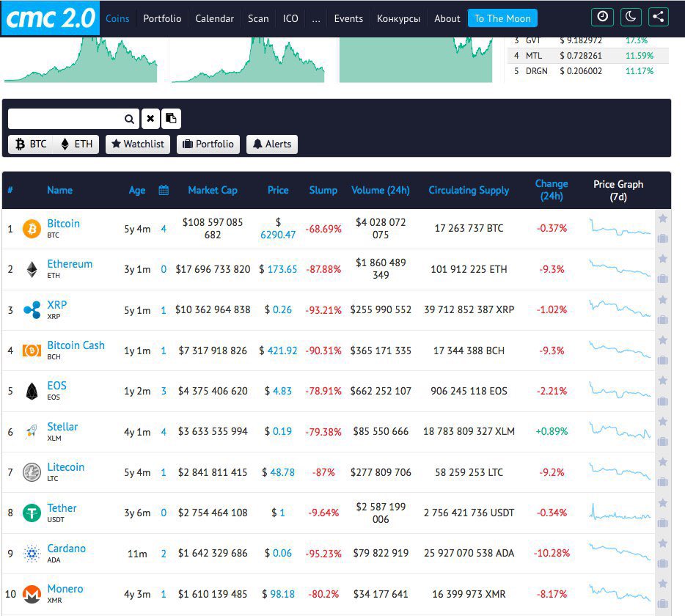The height and width of the screenshot is (616, 685).
Task: Sort table by Age column
Action: pyautogui.click(x=137, y=191)
